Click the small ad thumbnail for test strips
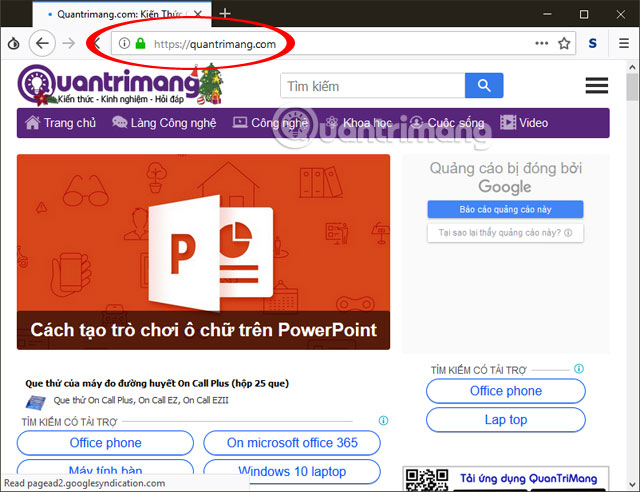The image size is (640, 492). click(36, 402)
